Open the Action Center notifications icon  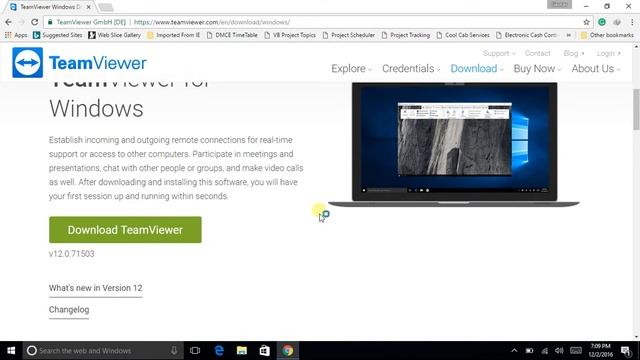click(626, 351)
